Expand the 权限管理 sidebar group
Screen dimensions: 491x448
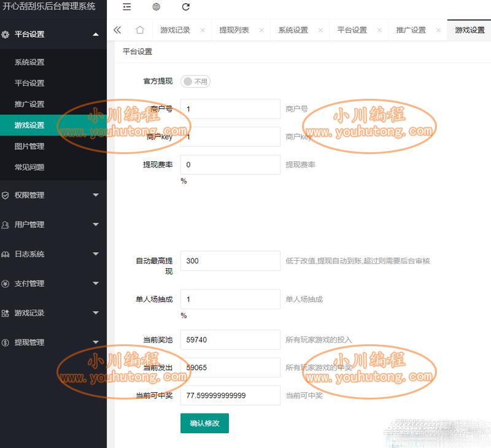(96, 195)
